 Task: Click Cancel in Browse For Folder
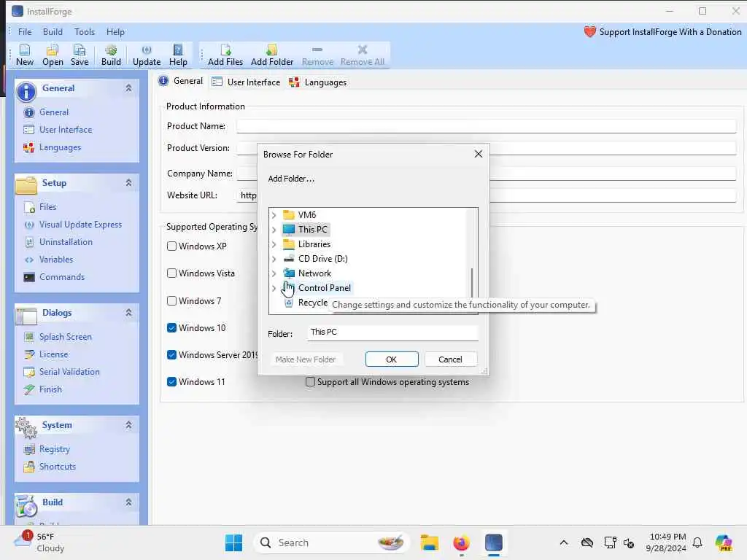point(450,359)
